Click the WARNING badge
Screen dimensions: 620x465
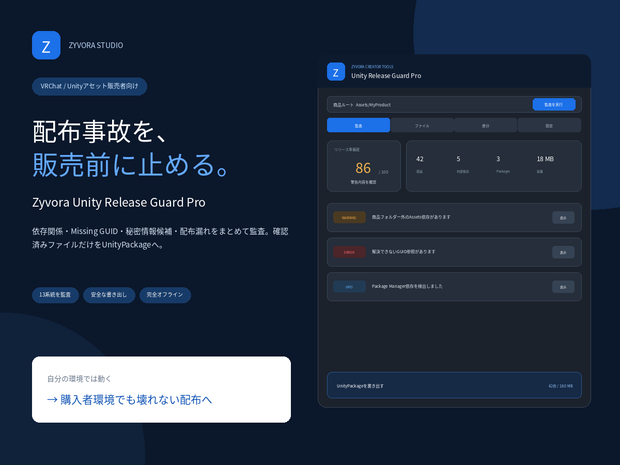pyautogui.click(x=349, y=217)
